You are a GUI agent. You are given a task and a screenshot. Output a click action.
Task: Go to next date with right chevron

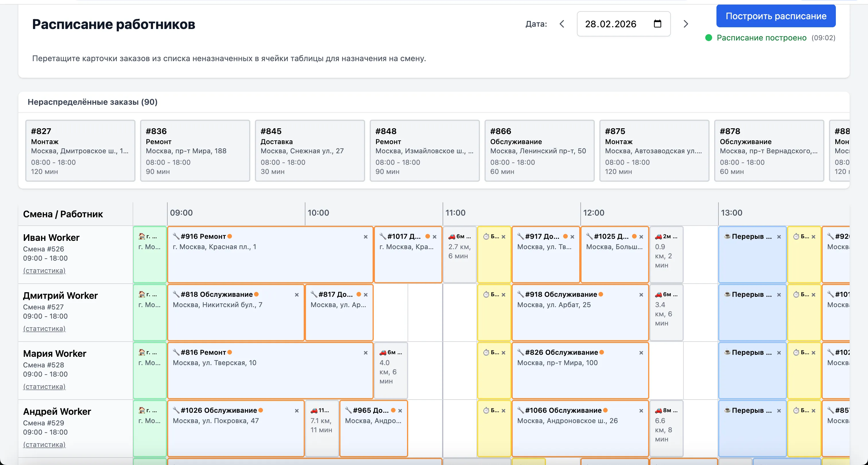click(x=685, y=24)
